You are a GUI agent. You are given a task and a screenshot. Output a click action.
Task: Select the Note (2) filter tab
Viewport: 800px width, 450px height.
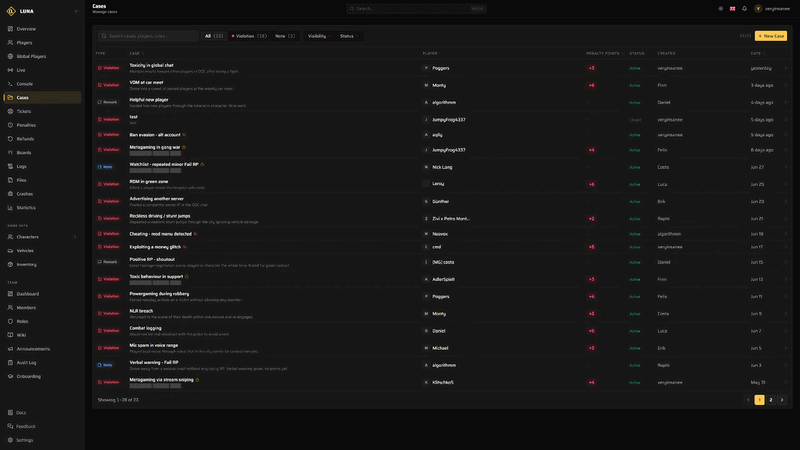pos(285,36)
